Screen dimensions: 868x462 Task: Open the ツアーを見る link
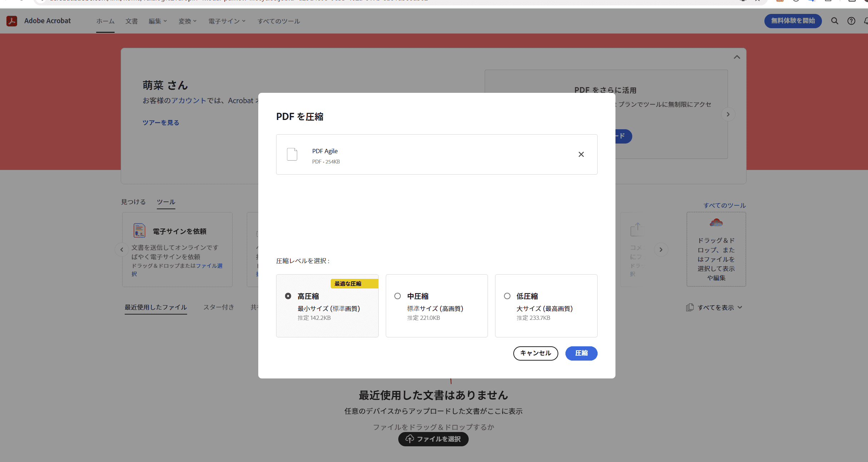point(161,122)
